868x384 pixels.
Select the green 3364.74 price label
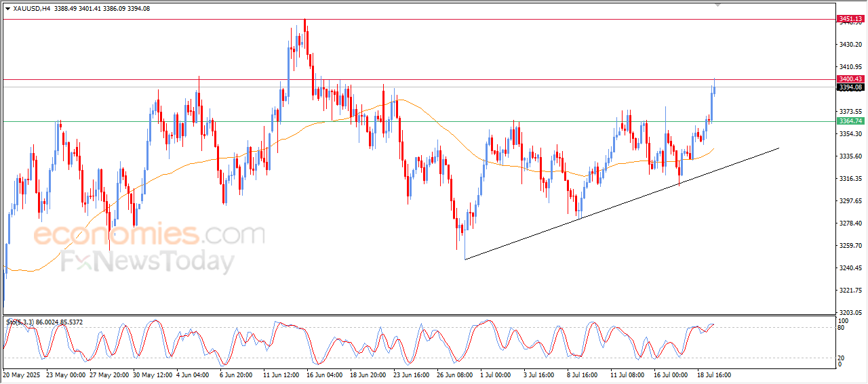tap(850, 121)
